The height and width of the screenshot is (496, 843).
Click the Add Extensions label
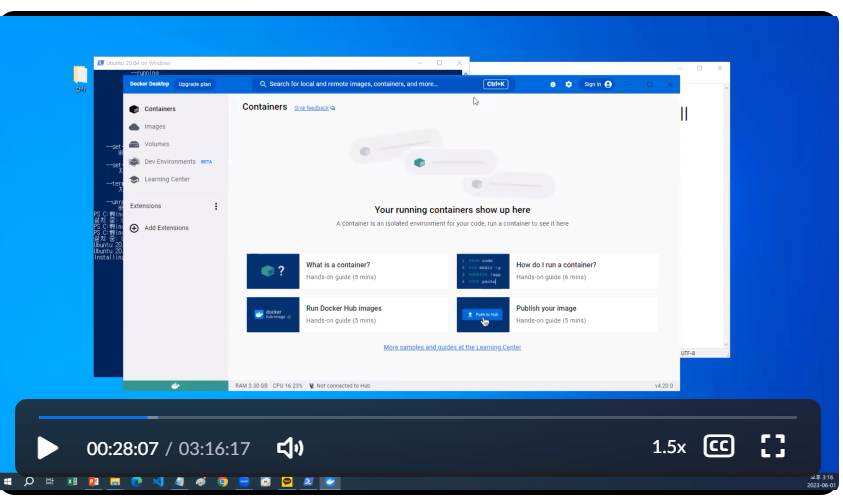pos(167,228)
